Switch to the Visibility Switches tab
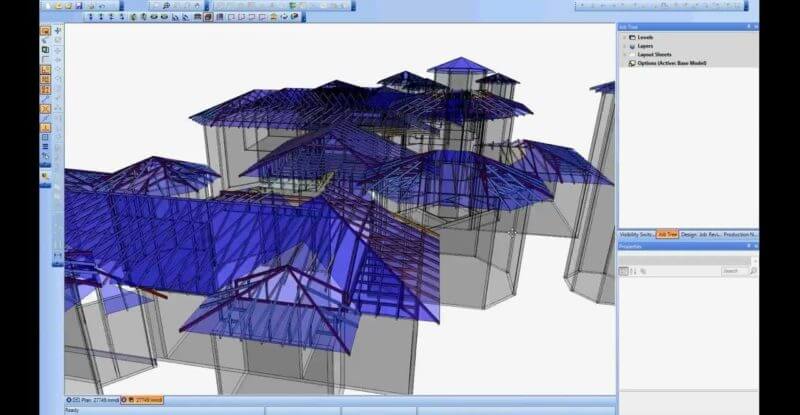Screen dimensions: 800x415 pos(637,234)
